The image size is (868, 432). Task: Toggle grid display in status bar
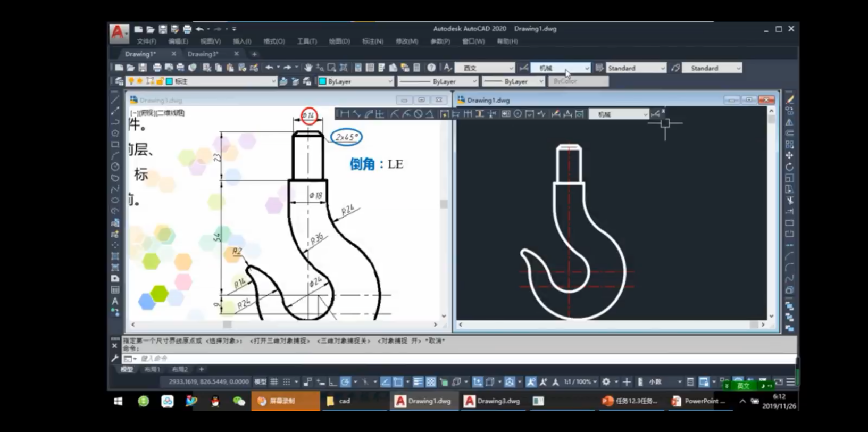[274, 382]
